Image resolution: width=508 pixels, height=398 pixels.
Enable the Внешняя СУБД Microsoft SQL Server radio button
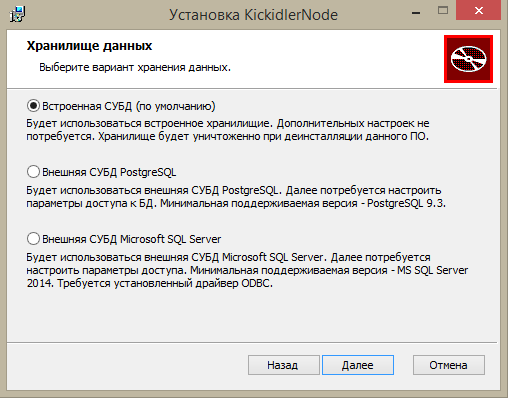pyautogui.click(x=33, y=239)
